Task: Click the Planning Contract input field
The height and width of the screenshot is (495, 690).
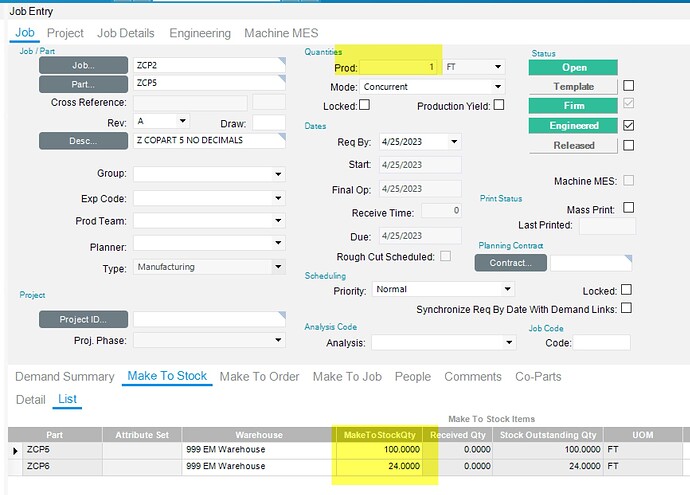Action: [x=591, y=263]
